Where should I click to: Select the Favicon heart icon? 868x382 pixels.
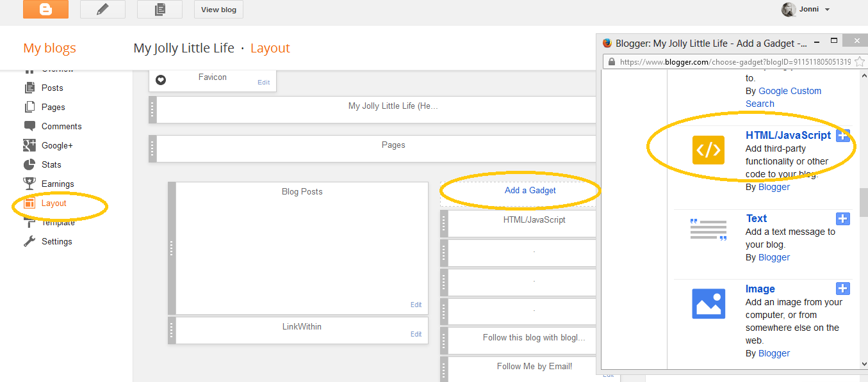[x=160, y=79]
